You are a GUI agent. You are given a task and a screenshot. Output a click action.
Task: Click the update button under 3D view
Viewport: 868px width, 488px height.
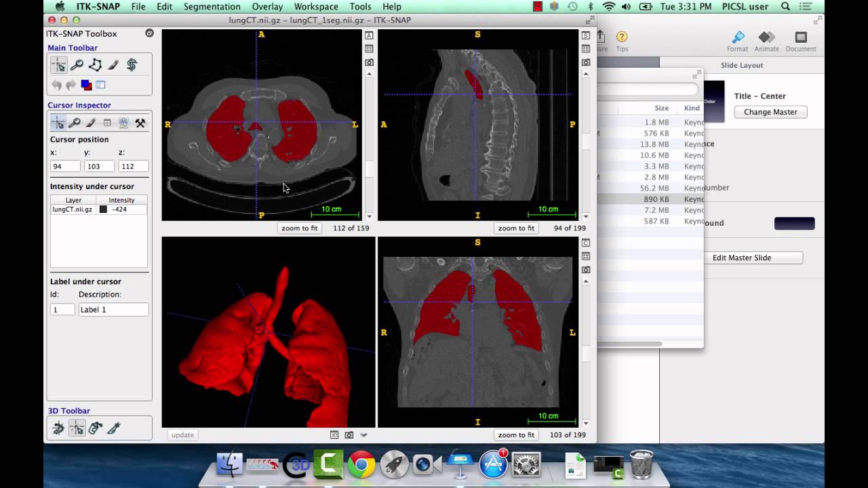182,435
